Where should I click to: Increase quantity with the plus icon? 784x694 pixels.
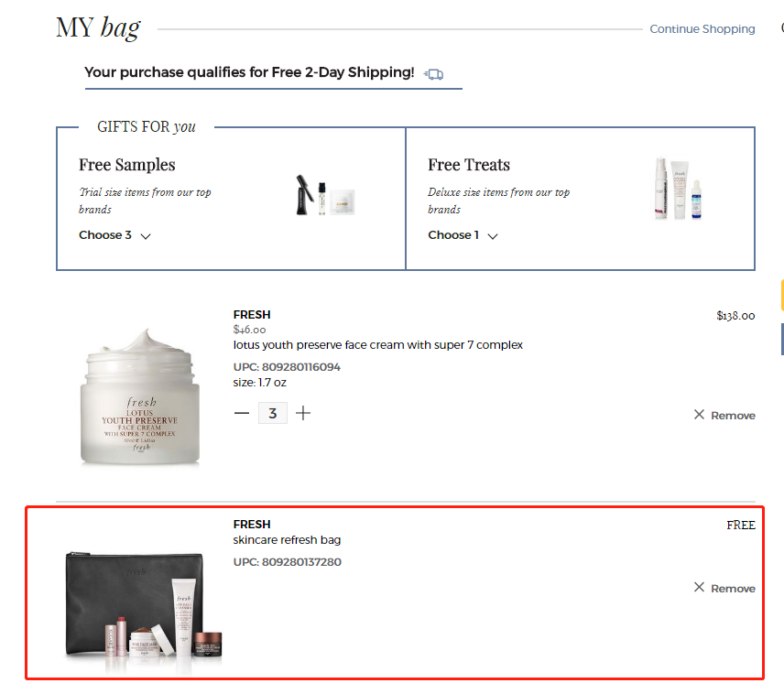click(303, 413)
